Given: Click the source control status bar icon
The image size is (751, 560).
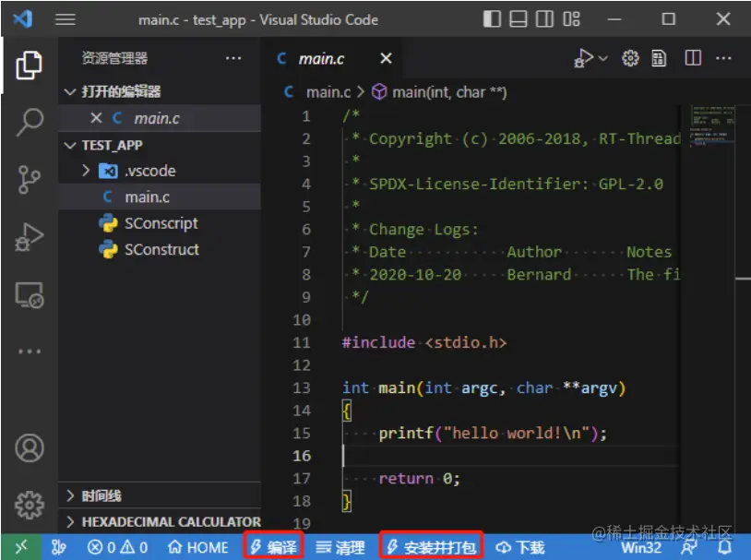Looking at the screenshot, I should coord(58,546).
